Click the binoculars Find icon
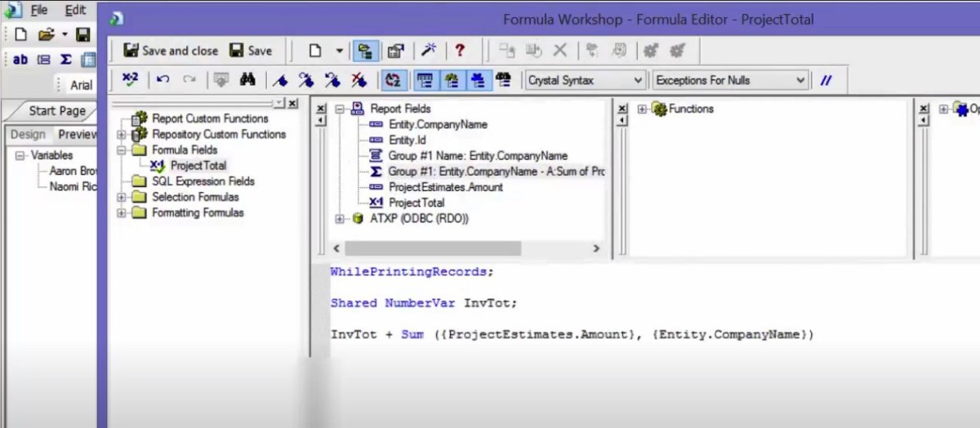This screenshot has height=428, width=980. click(247, 80)
